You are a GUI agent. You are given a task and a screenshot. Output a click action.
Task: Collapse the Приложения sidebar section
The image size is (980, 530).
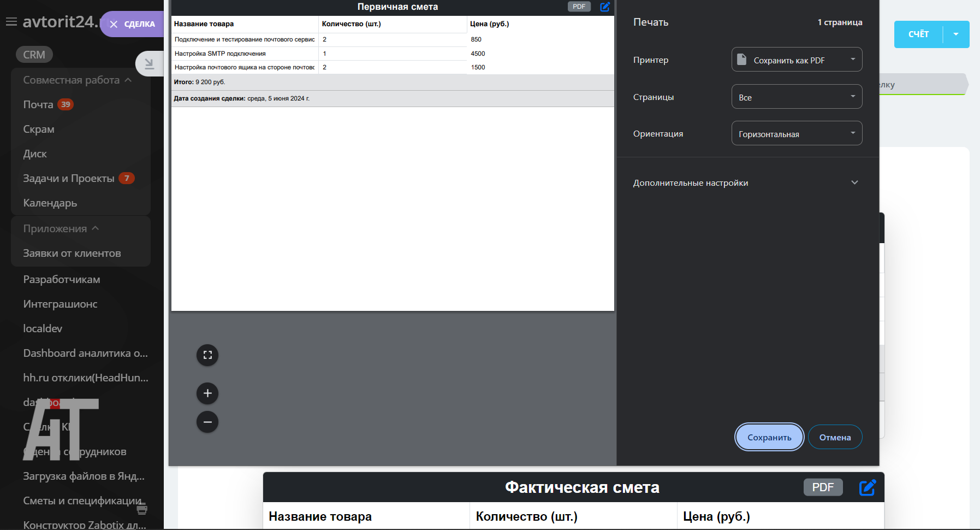click(61, 228)
